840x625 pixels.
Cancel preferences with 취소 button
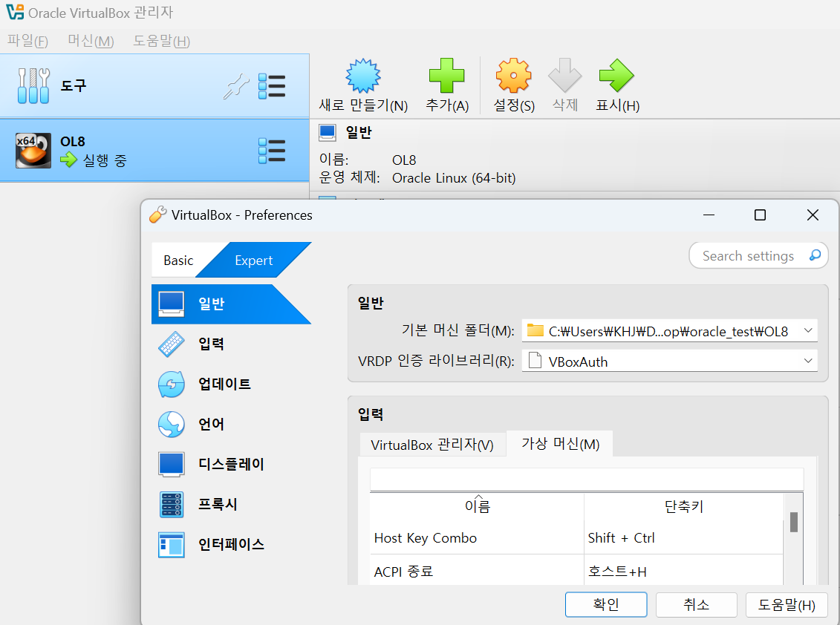pyautogui.click(x=696, y=605)
